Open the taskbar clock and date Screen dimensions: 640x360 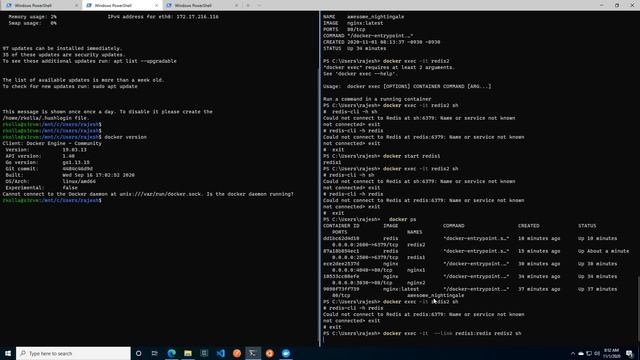coord(611,353)
